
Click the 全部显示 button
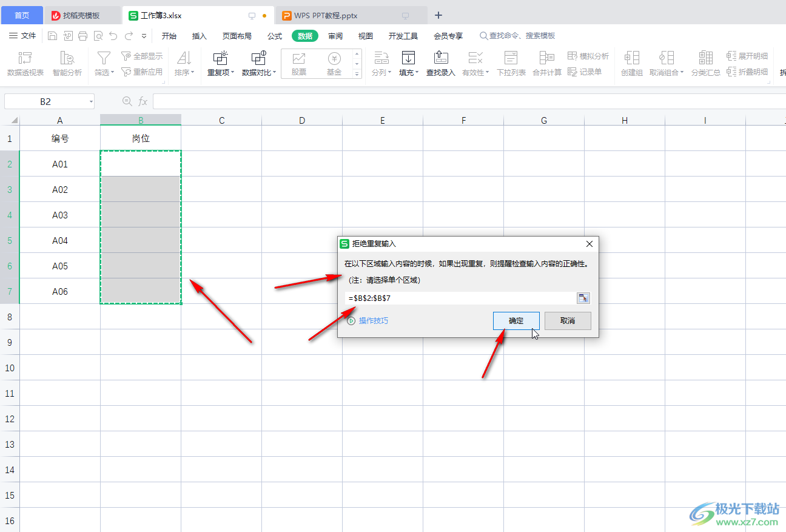(x=142, y=56)
